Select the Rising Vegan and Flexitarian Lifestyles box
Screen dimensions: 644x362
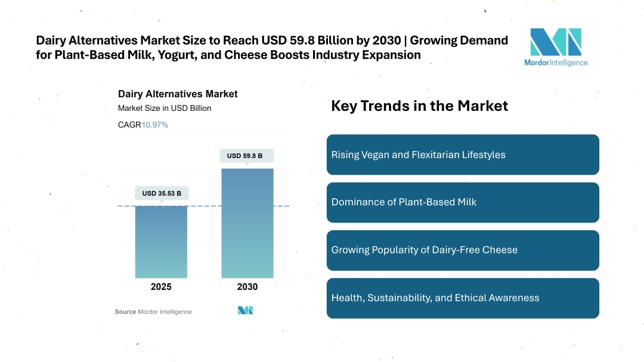(x=463, y=154)
